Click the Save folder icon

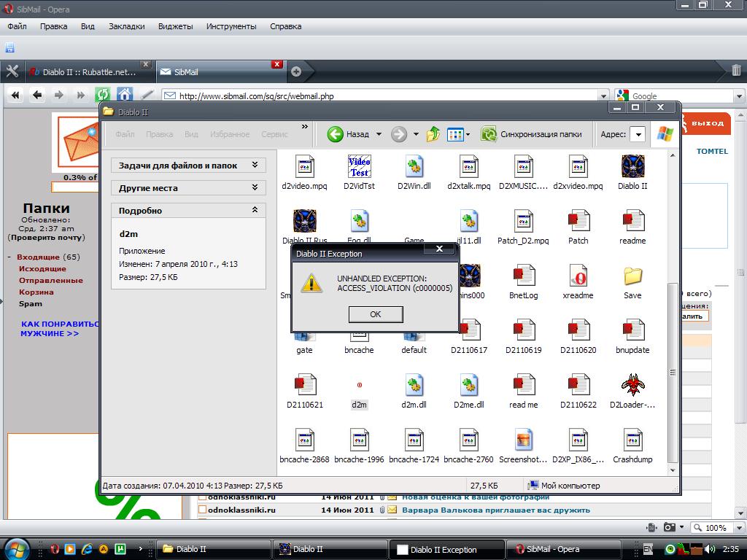tap(632, 277)
